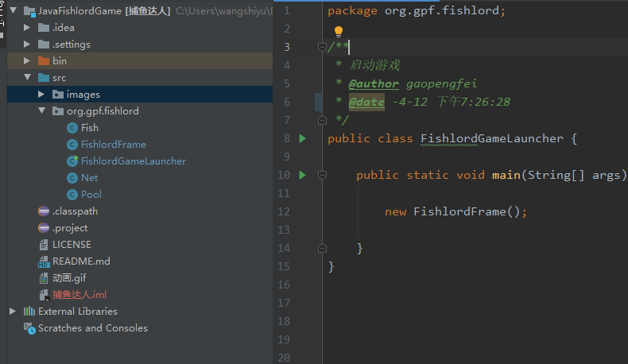Select README.md in project tree

(81, 261)
